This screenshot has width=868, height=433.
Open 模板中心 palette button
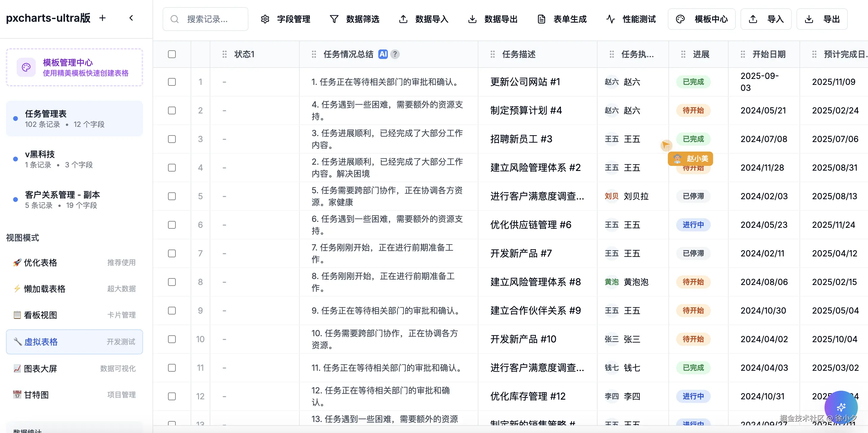click(701, 19)
